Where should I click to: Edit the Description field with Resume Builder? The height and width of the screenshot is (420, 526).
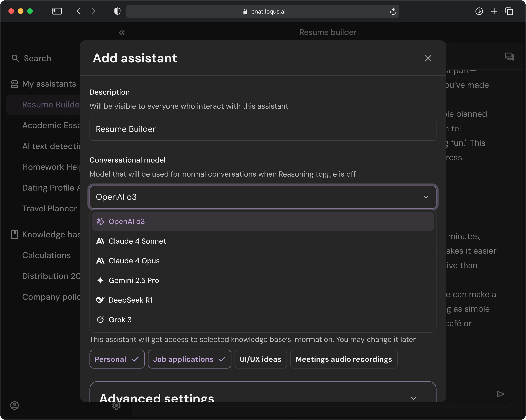pyautogui.click(x=263, y=129)
